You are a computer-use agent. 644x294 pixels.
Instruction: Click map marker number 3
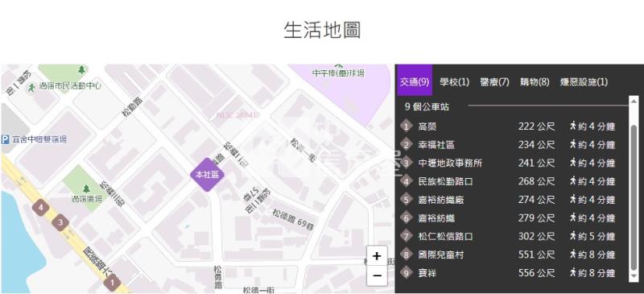pos(60,222)
